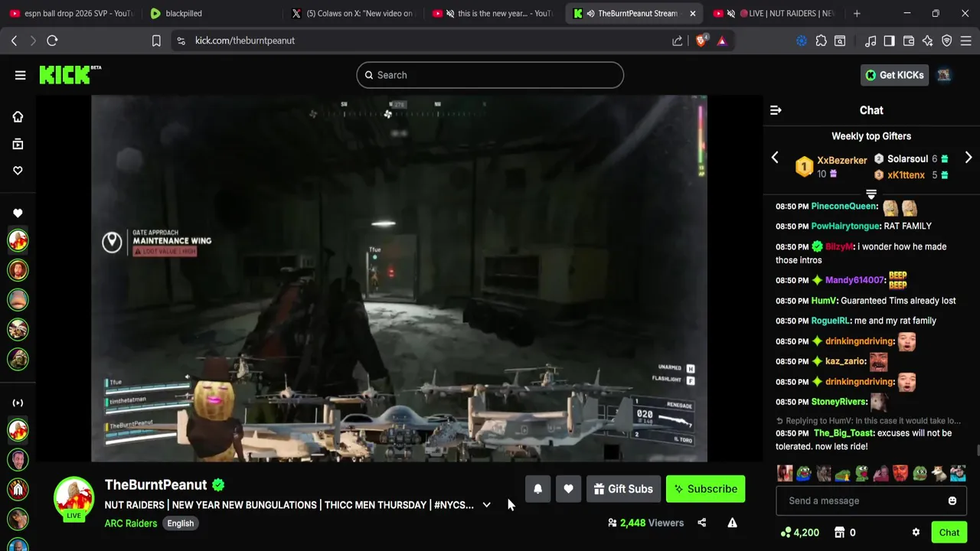Click in Send a message chat box
980x551 pixels.
pyautogui.click(x=861, y=500)
